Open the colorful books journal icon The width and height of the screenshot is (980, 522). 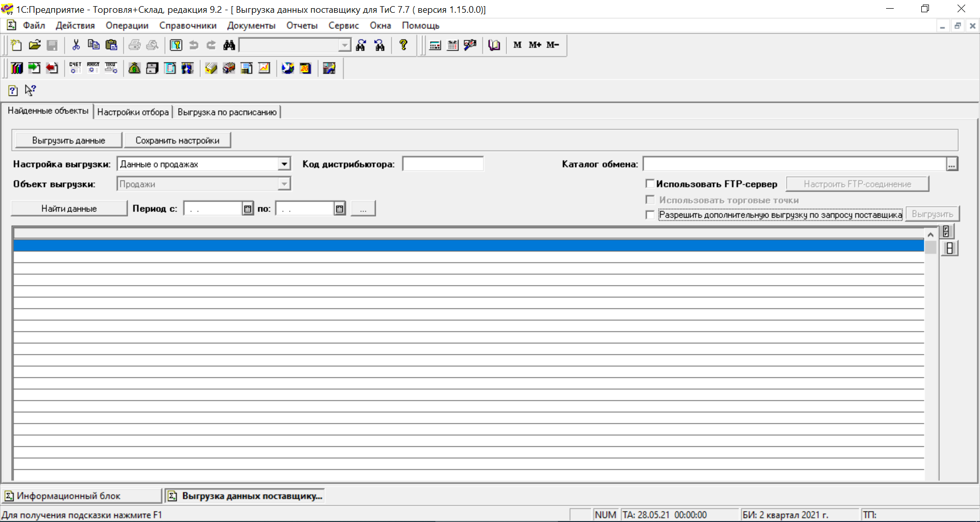[17, 68]
